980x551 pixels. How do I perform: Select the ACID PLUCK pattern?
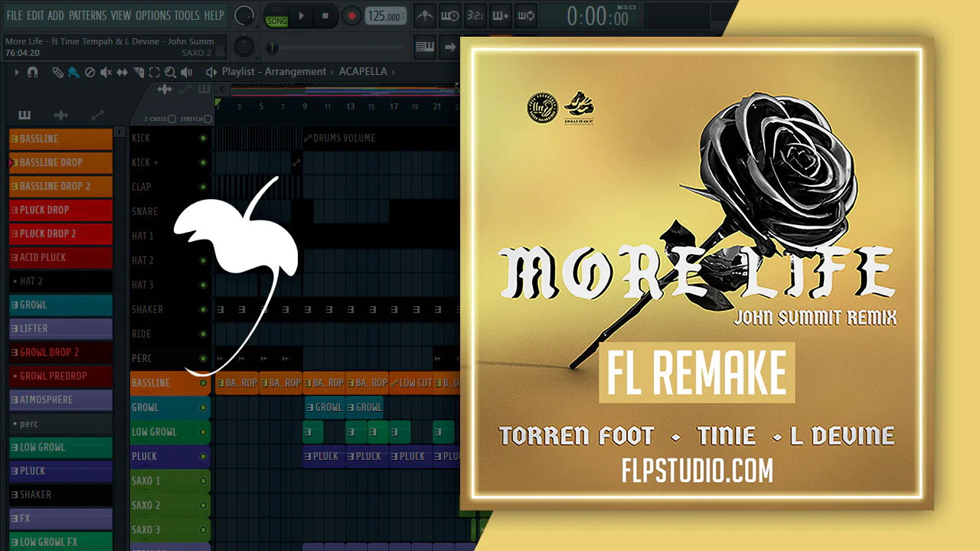point(60,257)
